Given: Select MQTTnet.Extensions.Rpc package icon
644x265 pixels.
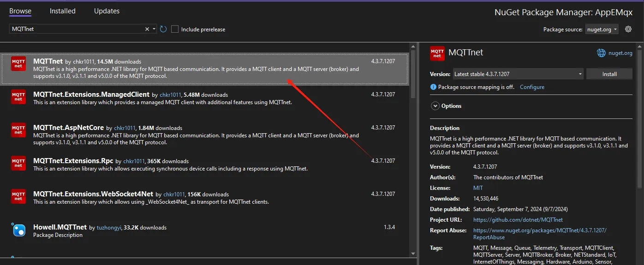Looking at the screenshot, I should click(x=18, y=163).
